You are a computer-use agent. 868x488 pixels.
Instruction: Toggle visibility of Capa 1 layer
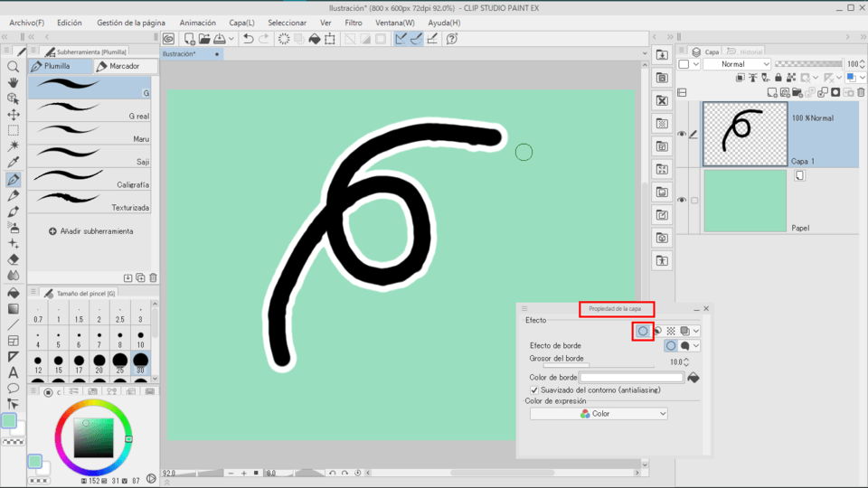[682, 134]
